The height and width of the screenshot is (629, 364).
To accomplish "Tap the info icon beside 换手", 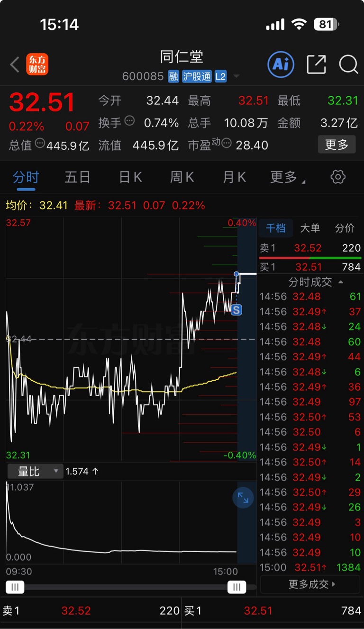I will (x=129, y=121).
